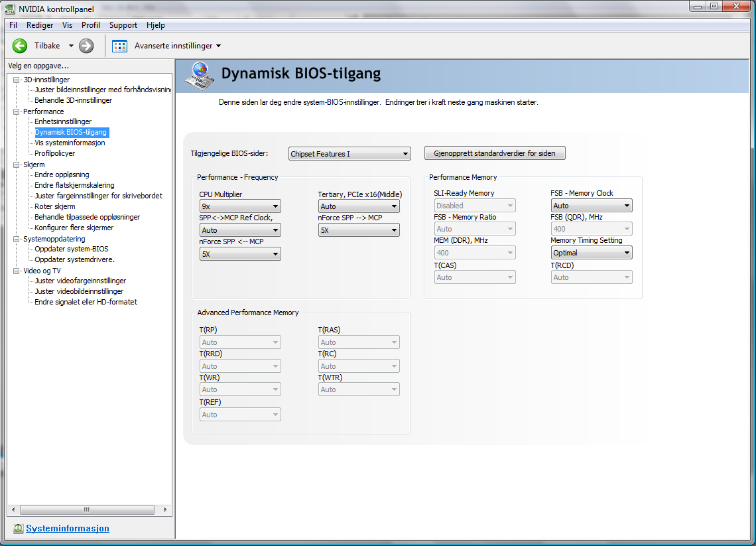Select Roter skjerm tree item
Viewport: 756px width, 546px height.
(x=54, y=206)
